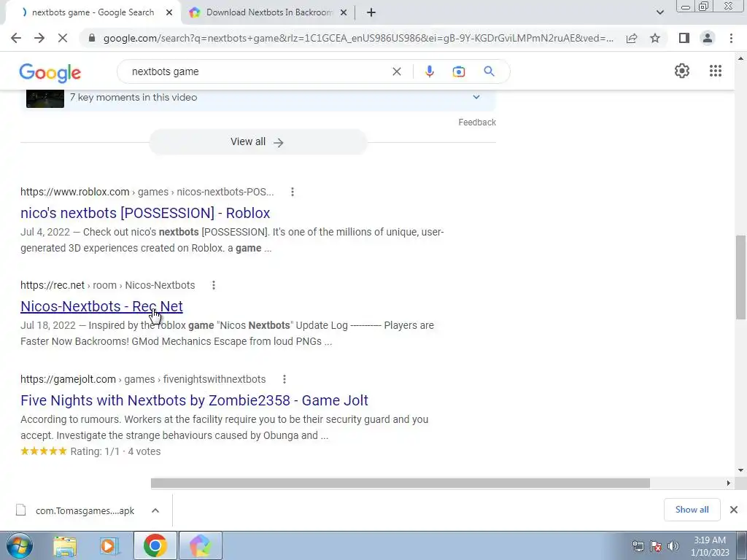Share this page from address bar

click(632, 38)
